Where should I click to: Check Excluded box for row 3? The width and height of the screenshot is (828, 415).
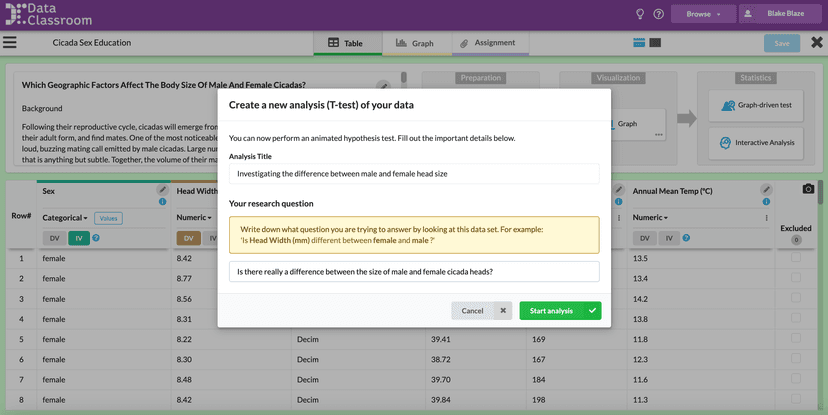coord(796,298)
